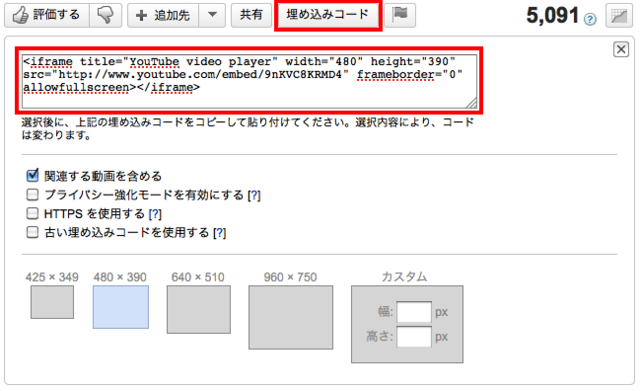Image resolution: width=640 pixels, height=391 pixels.
Task: Open help link next to プライバシー強化モード
Action: 254,195
